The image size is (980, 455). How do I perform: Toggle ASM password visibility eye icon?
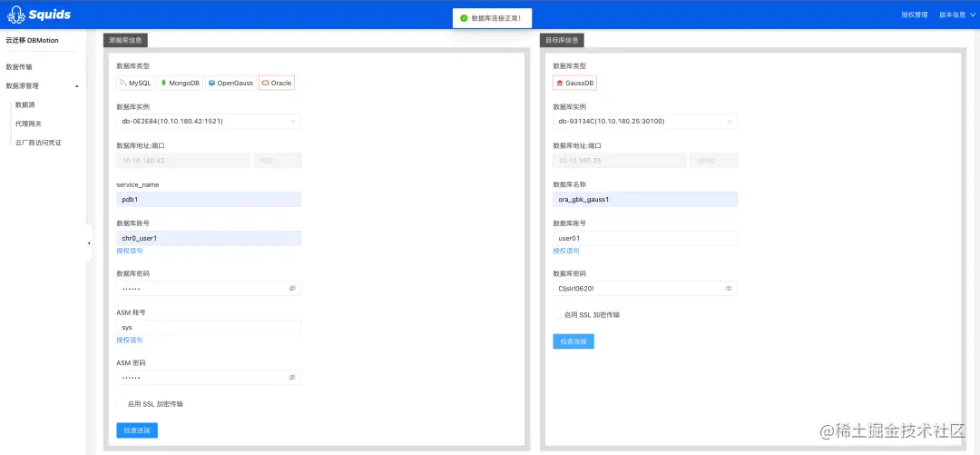click(x=292, y=378)
